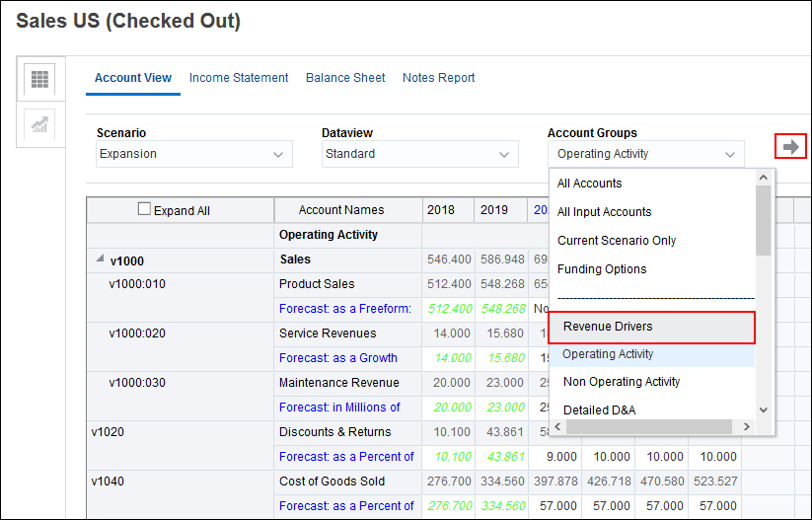Screen dimensions: 812x520
Task: Collapse the v1000 tree row
Action: click(99, 260)
